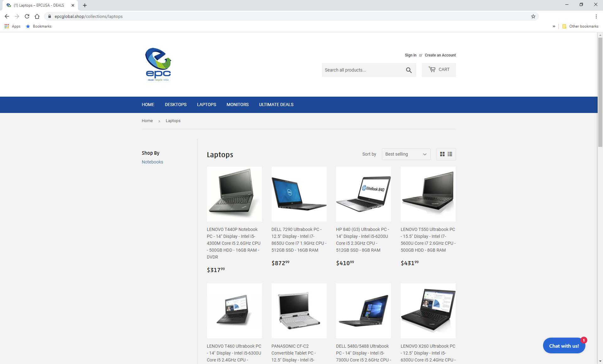
Task: Open the HP EliteBook 840 image
Action: coord(363,194)
